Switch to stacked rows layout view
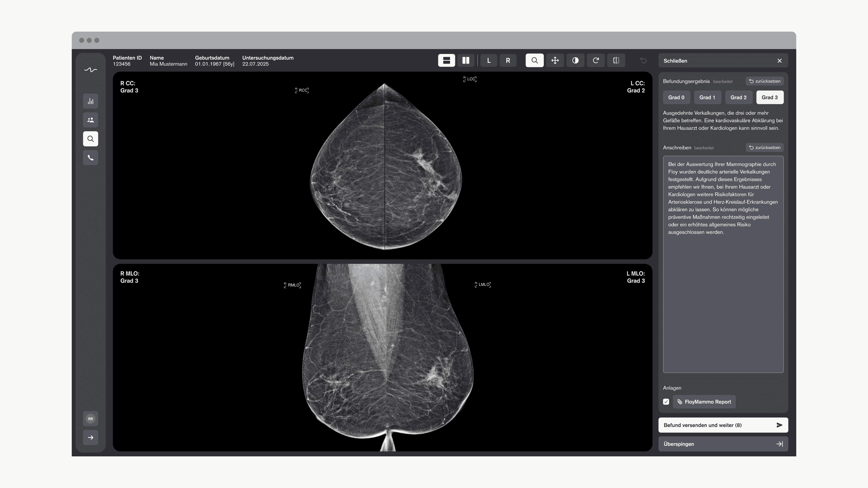Screen dimensions: 868x488 [x=446, y=61]
